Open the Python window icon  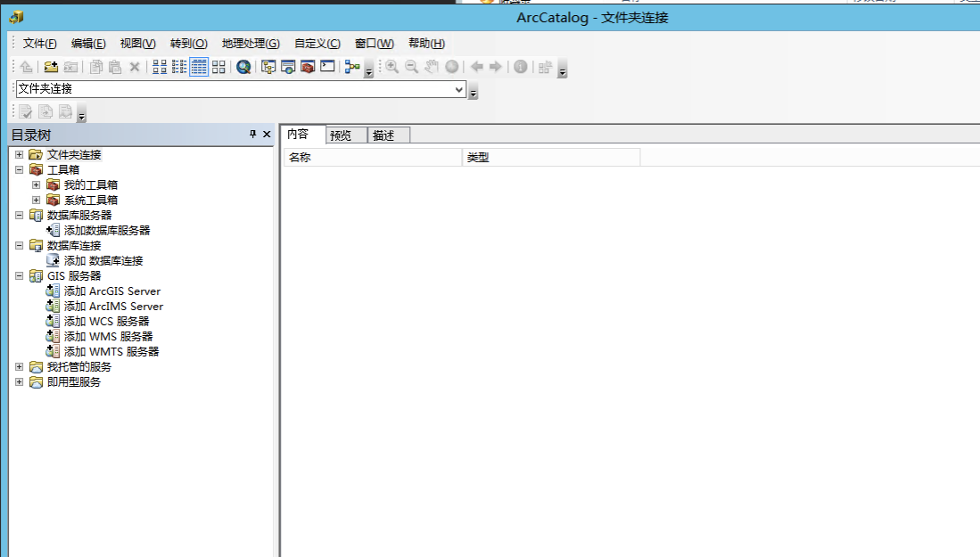coord(327,66)
